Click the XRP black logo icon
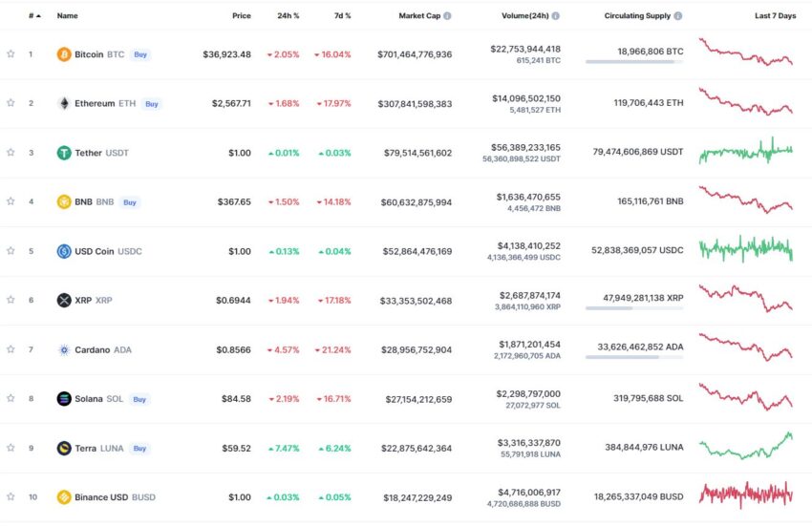This screenshot has height=526, width=812. tap(64, 301)
